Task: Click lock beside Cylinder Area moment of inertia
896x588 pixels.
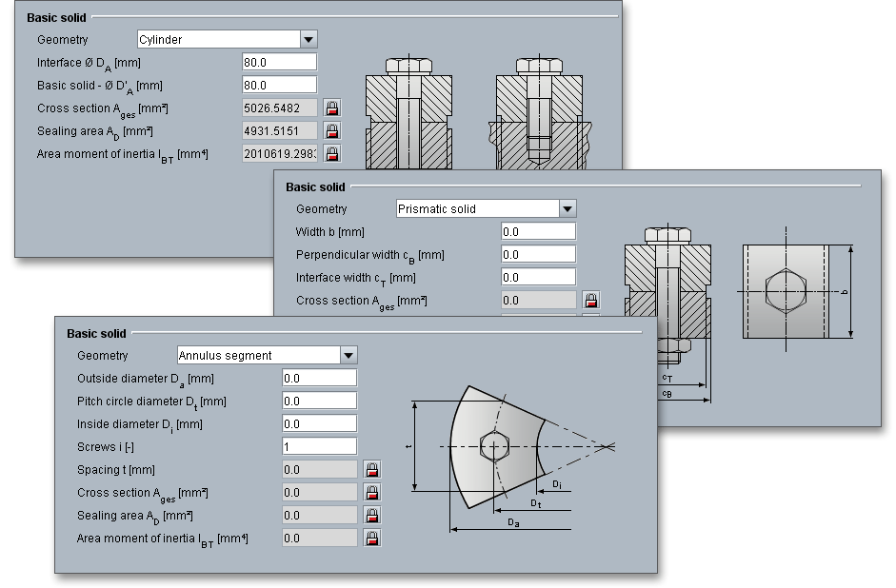Action: click(332, 153)
